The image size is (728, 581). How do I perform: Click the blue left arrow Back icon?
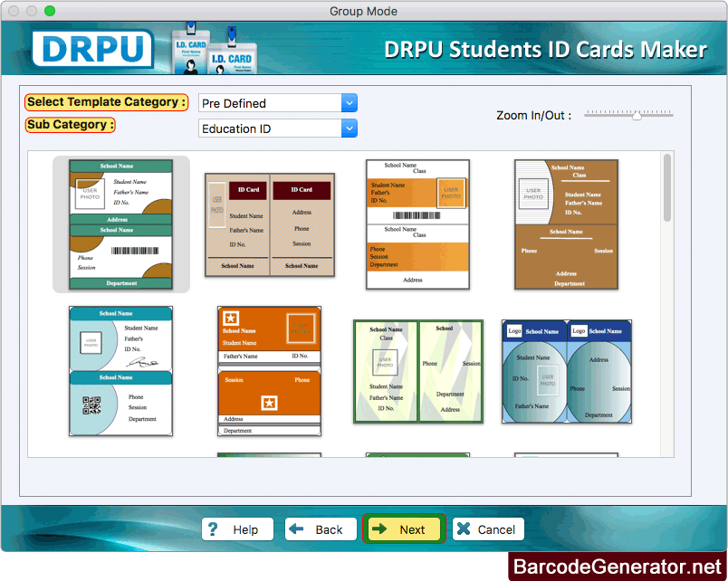click(x=296, y=529)
